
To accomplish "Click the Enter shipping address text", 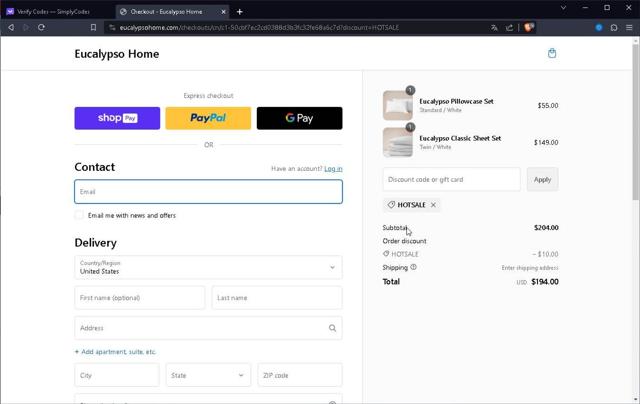I will 530,268.
